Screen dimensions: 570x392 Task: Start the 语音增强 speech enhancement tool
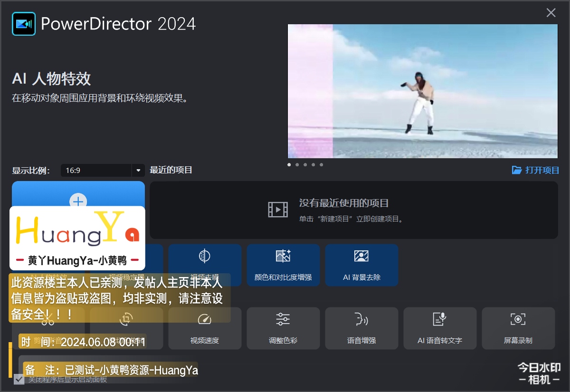pyautogui.click(x=361, y=328)
